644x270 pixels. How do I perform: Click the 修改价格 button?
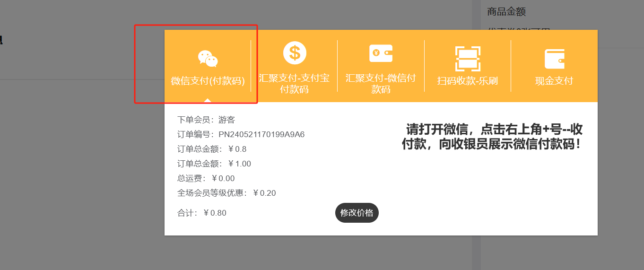[357, 213]
